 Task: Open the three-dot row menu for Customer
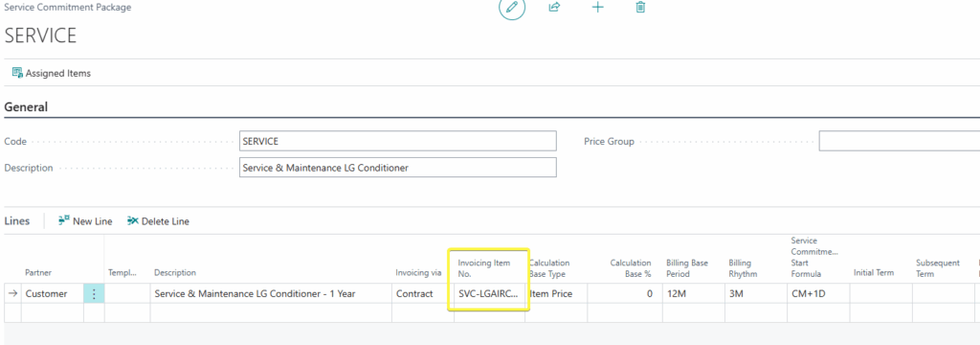(x=94, y=293)
